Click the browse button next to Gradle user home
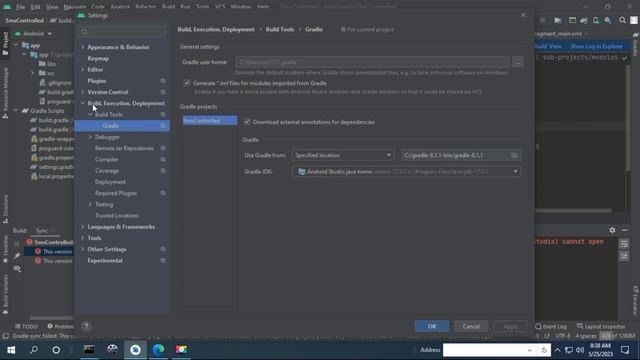The height and width of the screenshot is (360, 640). click(518, 62)
